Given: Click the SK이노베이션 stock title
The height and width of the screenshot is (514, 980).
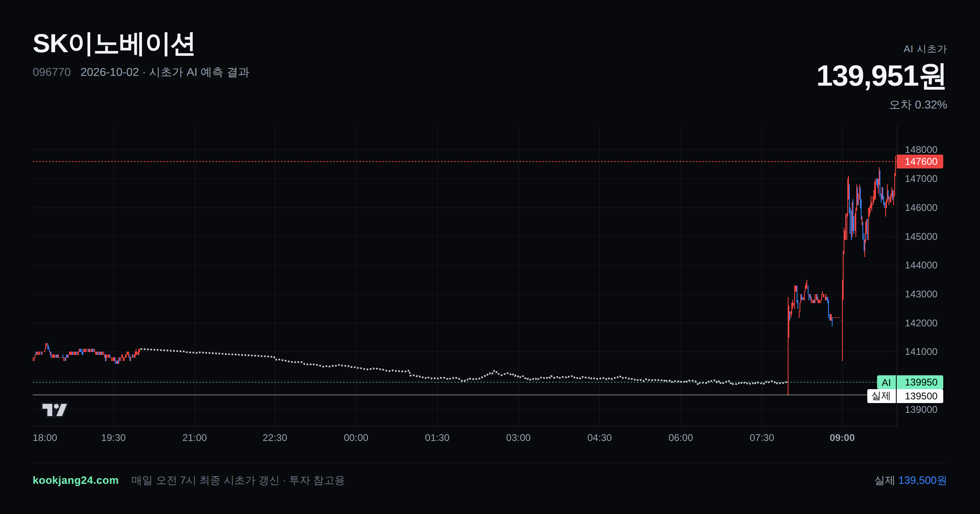Looking at the screenshot, I should point(114,44).
